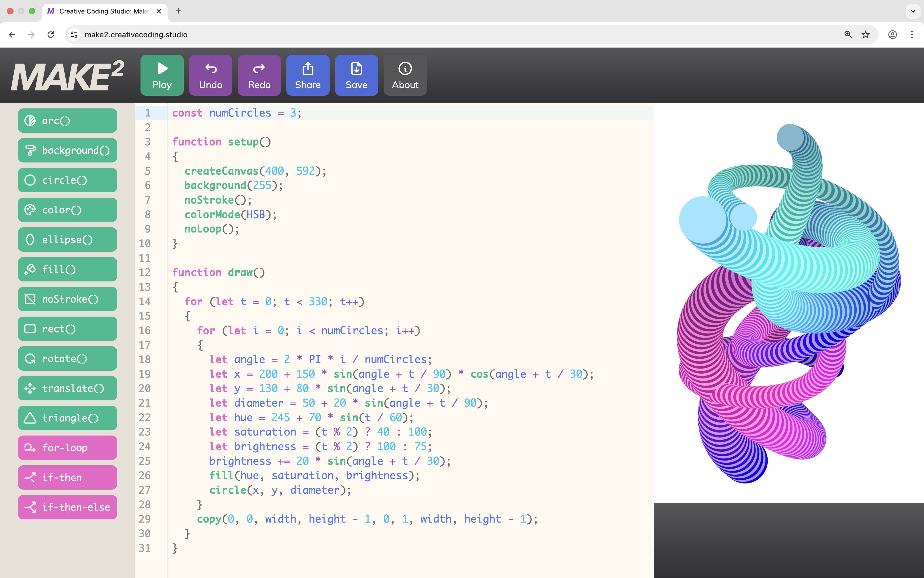Viewport: 924px width, 578px height.
Task: Save the sketch with Save button
Action: pos(356,75)
